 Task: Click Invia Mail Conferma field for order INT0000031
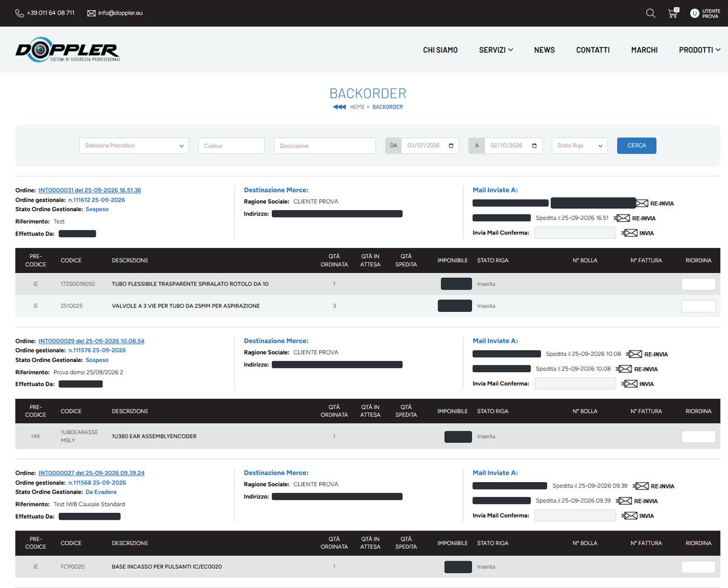(575, 233)
